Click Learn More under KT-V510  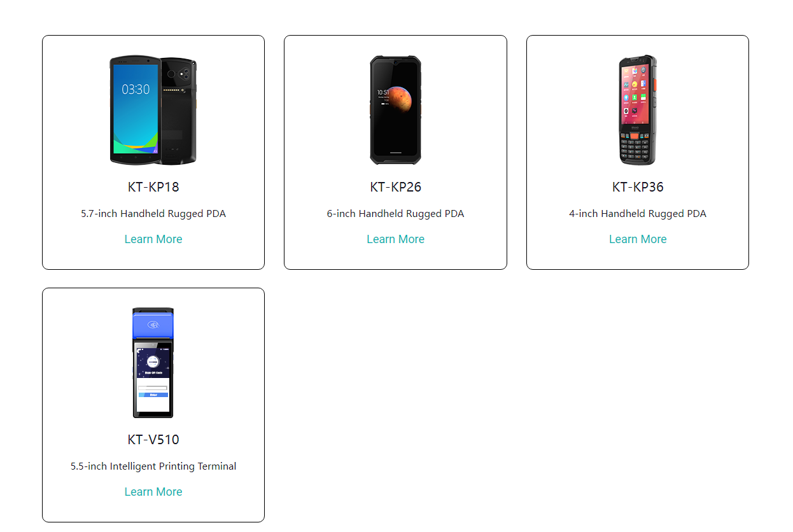[x=153, y=492]
